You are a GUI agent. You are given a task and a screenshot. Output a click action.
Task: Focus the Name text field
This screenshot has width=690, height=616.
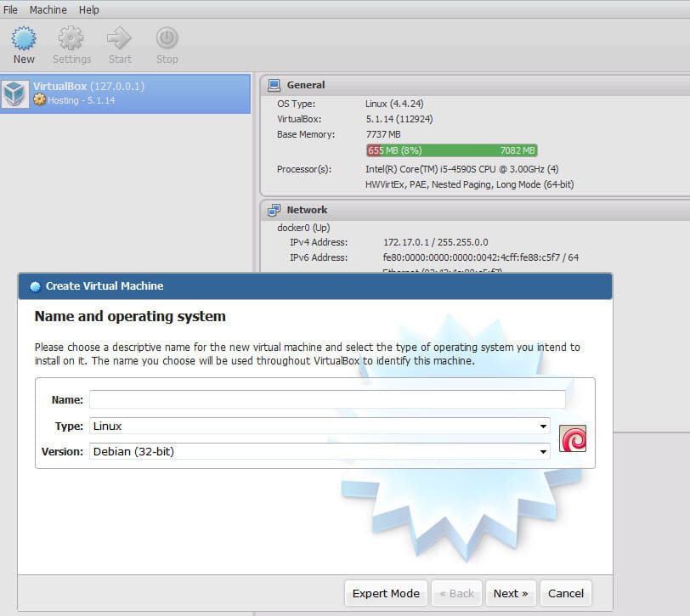[x=327, y=399]
